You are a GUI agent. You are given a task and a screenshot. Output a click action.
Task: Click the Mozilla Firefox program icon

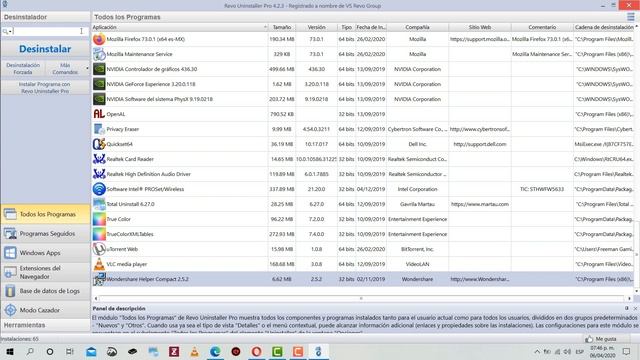tap(99, 39)
